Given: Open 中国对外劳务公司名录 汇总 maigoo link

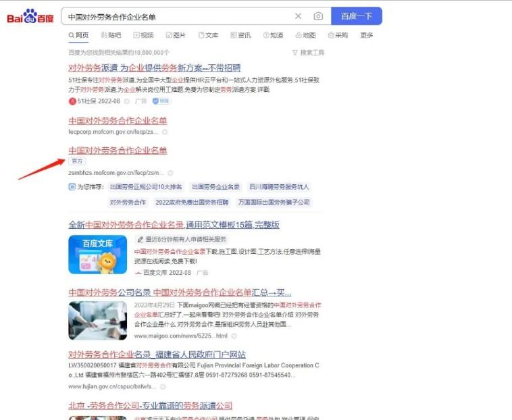Looking at the screenshot, I should [x=180, y=292].
